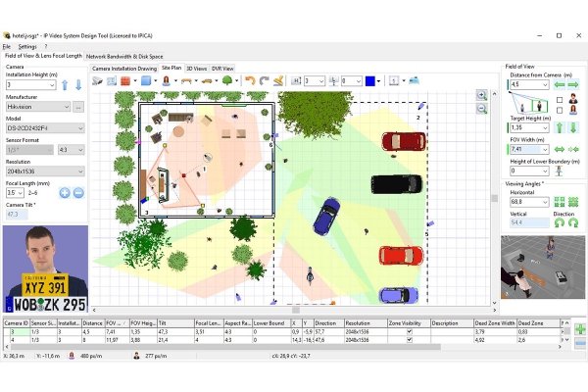The height and width of the screenshot is (392, 588).
Task: Decrease installation height with blue down arrow
Action: [78, 85]
